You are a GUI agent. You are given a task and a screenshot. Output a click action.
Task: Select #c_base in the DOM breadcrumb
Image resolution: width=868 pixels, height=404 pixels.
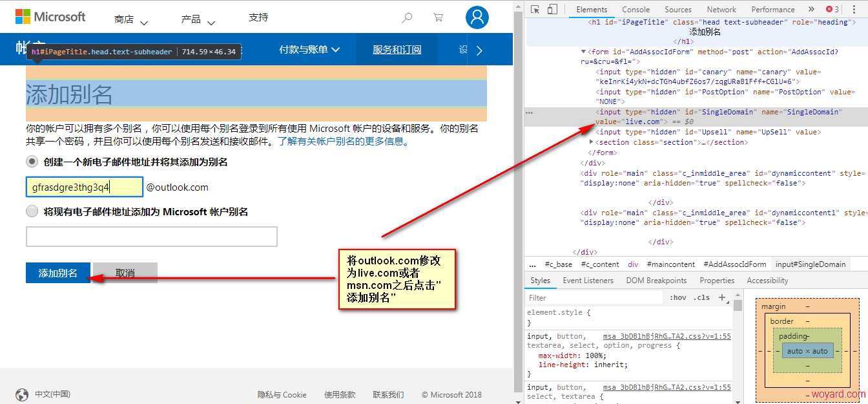[559, 264]
